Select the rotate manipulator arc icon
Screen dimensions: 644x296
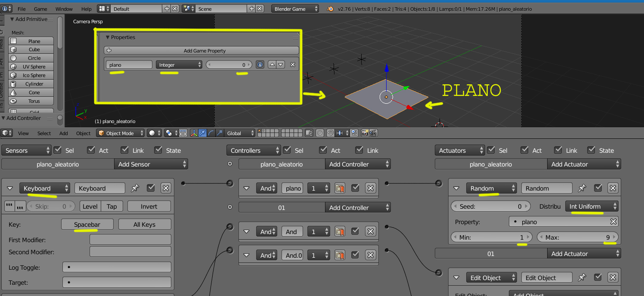pos(211,133)
